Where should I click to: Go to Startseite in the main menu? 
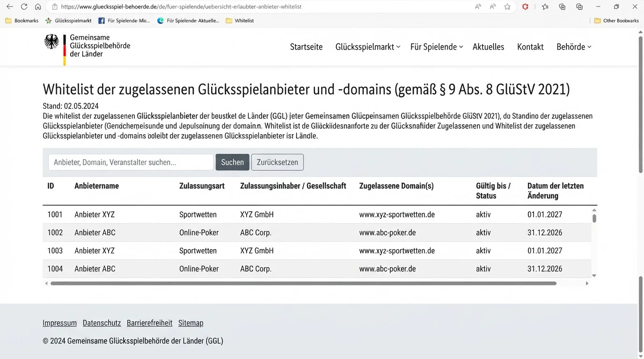[x=306, y=47]
